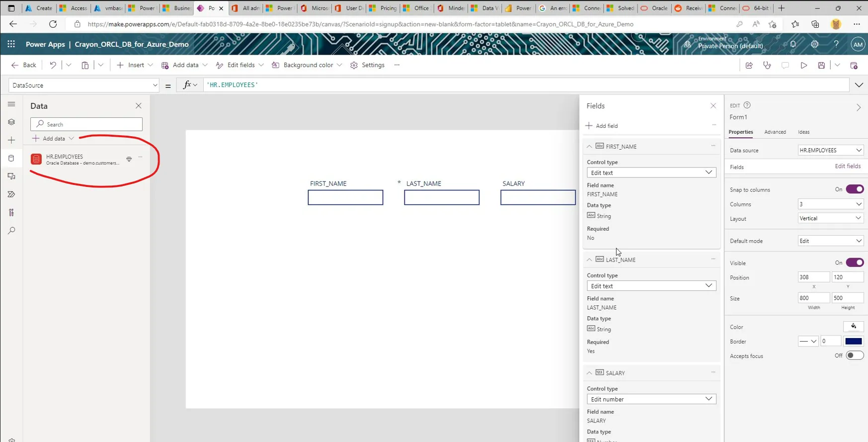Collapse the FIRST_NAME field card

click(589, 147)
